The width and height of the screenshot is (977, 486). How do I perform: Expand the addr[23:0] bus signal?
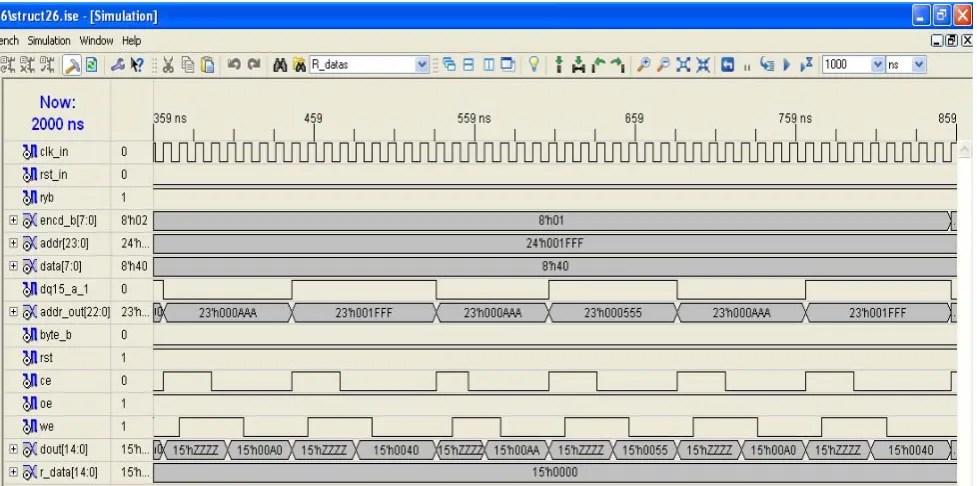pos(14,243)
